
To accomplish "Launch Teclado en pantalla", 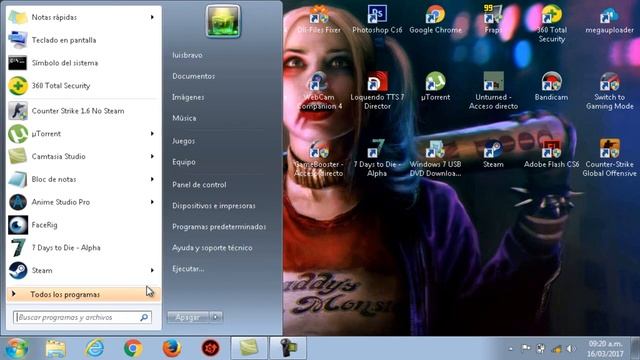I will 84,40.
